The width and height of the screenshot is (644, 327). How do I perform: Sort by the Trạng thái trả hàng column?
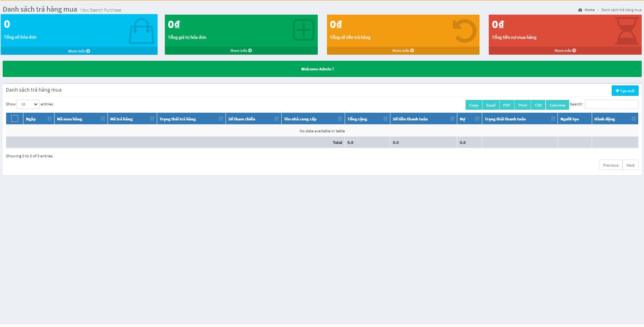click(x=191, y=119)
